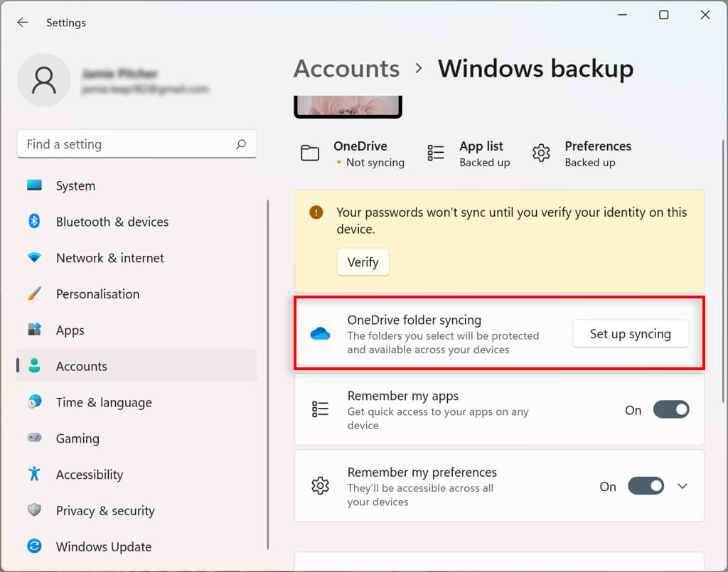Open Accessibility using its figure icon
Screen dimensions: 728x572
[x=34, y=474]
